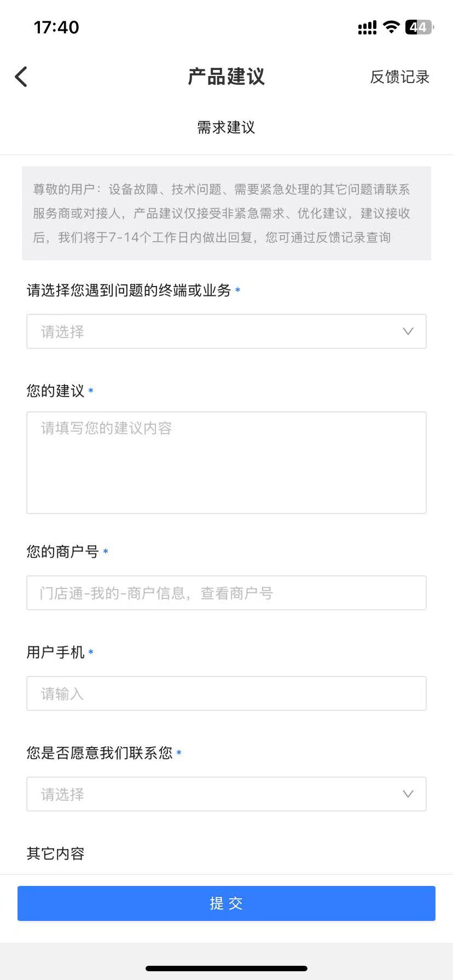Open 反馈记录 feedback records
The image size is (453, 980).
(399, 77)
